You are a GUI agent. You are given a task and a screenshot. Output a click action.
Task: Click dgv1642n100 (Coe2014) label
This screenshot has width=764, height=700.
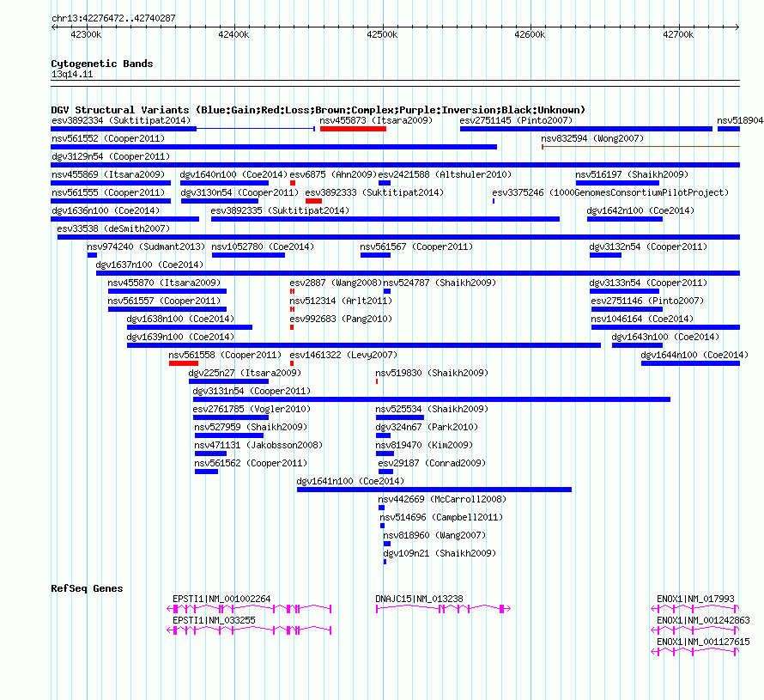click(640, 210)
